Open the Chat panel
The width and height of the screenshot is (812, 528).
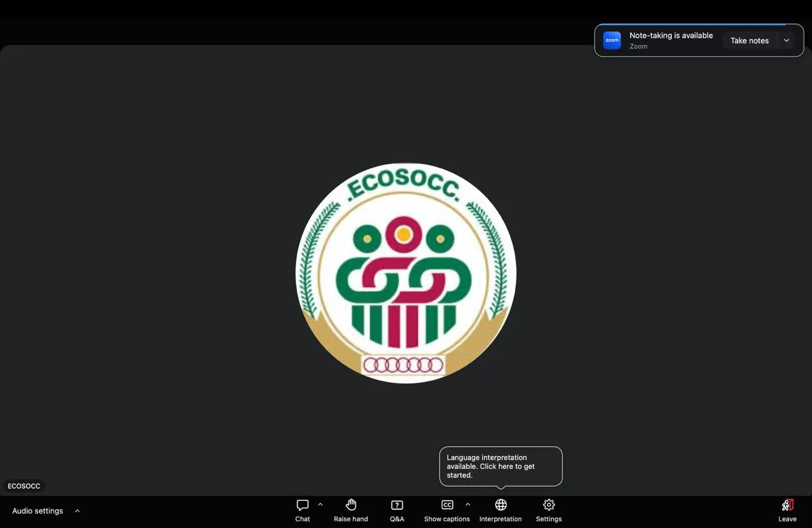pos(303,510)
